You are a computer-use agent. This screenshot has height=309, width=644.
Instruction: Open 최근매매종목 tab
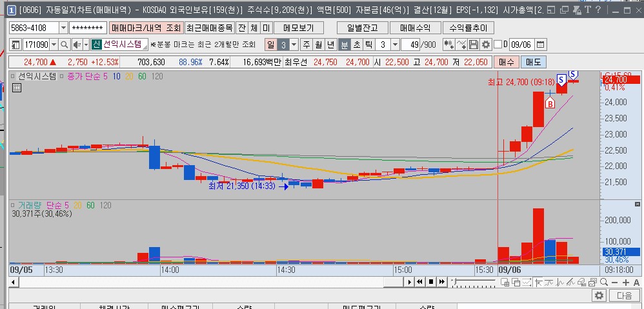[210, 28]
